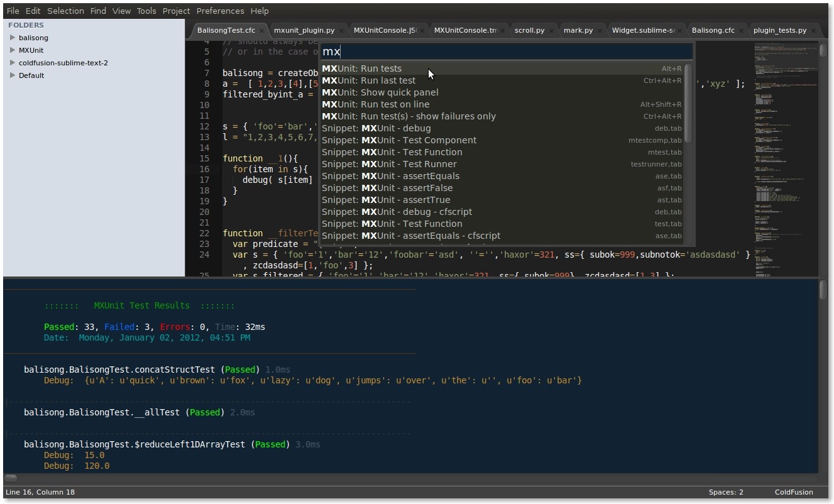Switch to the mxunit_plugin.py tab

305,30
